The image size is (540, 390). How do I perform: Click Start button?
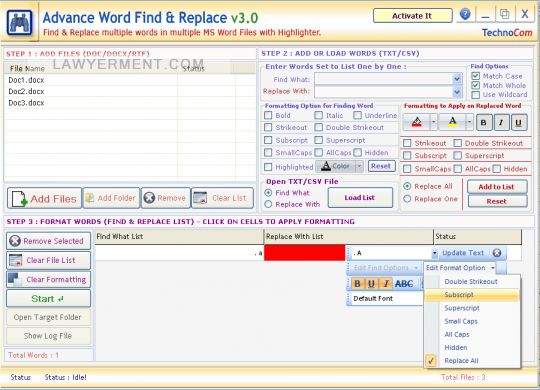point(49,298)
